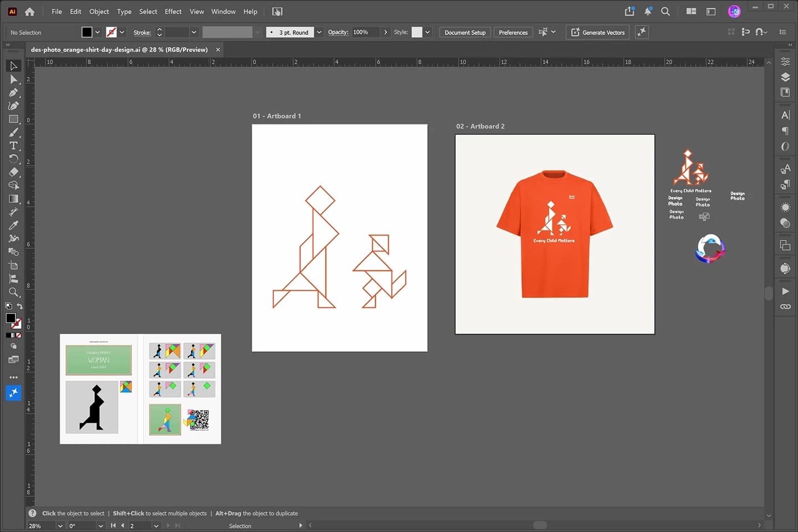Select the Pen tool

(13, 93)
